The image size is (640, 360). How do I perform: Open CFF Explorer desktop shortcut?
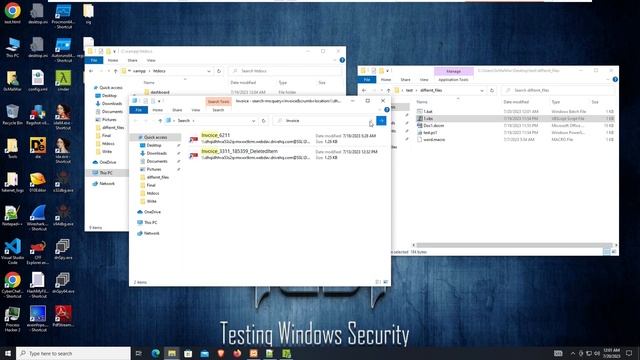point(38,251)
